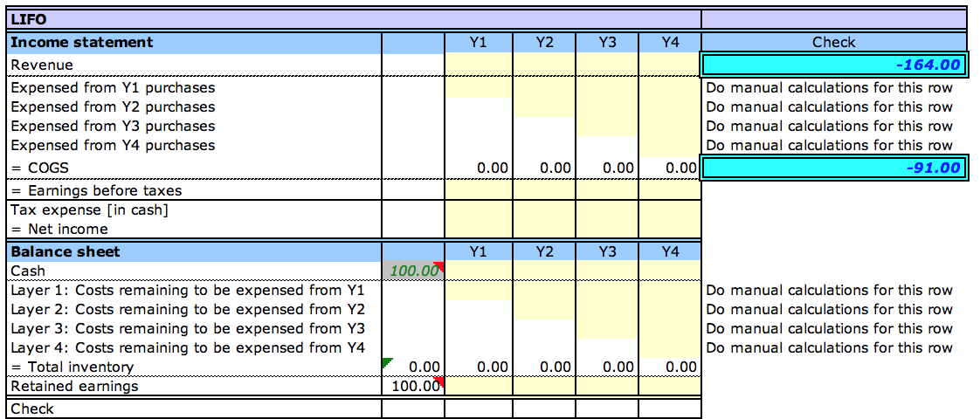
Task: Select Total inventory opening value with green marker
Action: point(412,367)
